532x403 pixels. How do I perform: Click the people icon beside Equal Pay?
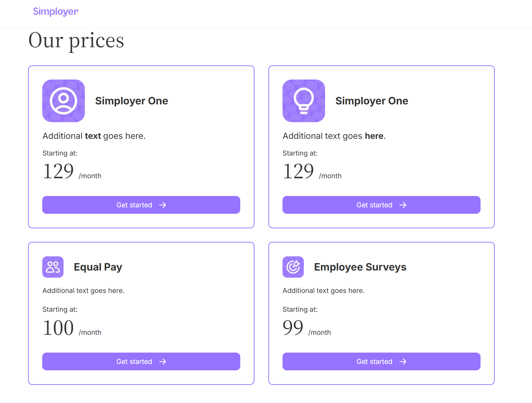click(x=53, y=267)
